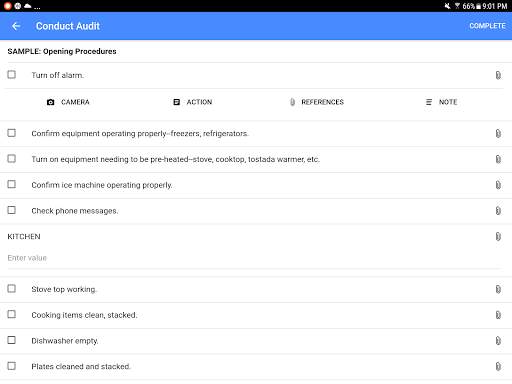The width and height of the screenshot is (512, 384).
Task: Open paperclip for Cooking items row
Action: click(x=498, y=315)
